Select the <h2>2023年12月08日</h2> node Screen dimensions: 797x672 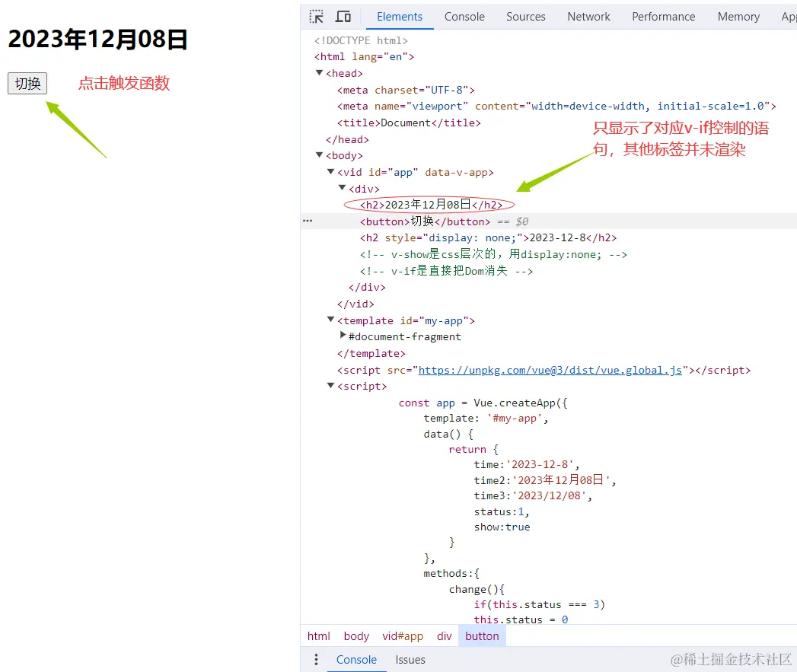pos(431,205)
